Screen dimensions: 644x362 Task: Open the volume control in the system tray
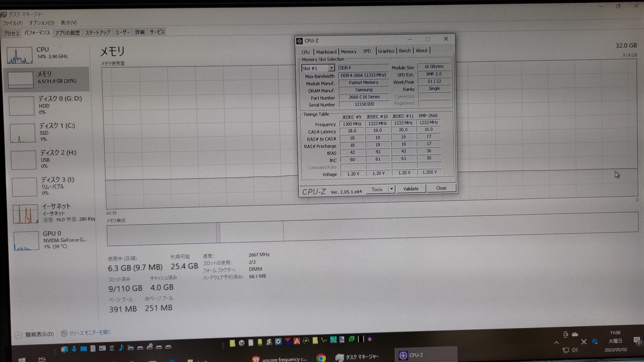pyautogui.click(x=575, y=350)
